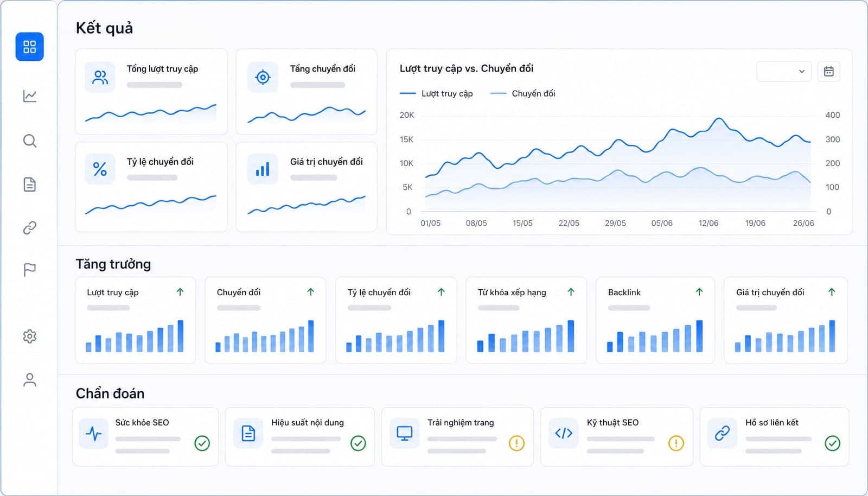This screenshot has width=868, height=496.
Task: Click the Backlink bar chart
Action: point(655,336)
